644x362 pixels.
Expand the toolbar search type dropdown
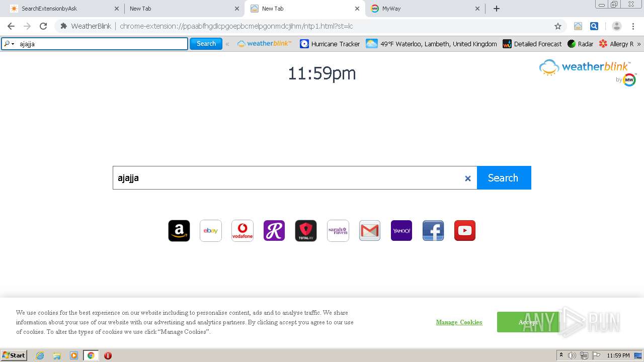pyautogui.click(x=9, y=44)
